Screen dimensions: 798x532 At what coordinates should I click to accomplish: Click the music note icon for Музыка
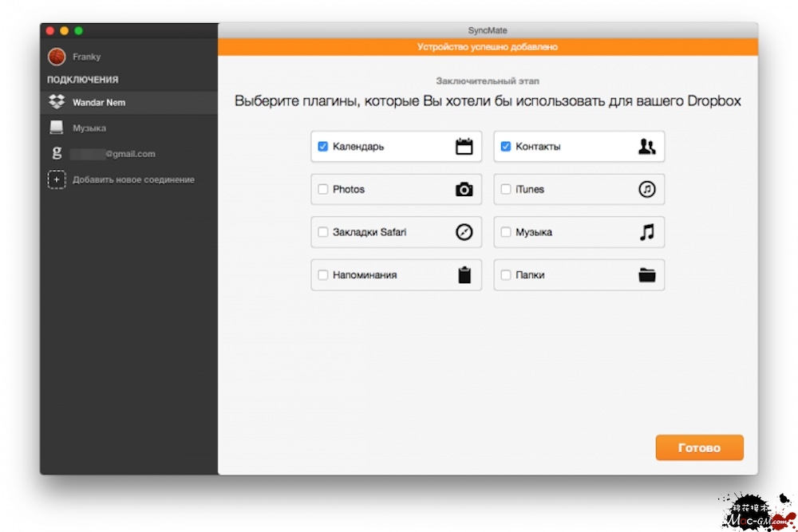646,232
